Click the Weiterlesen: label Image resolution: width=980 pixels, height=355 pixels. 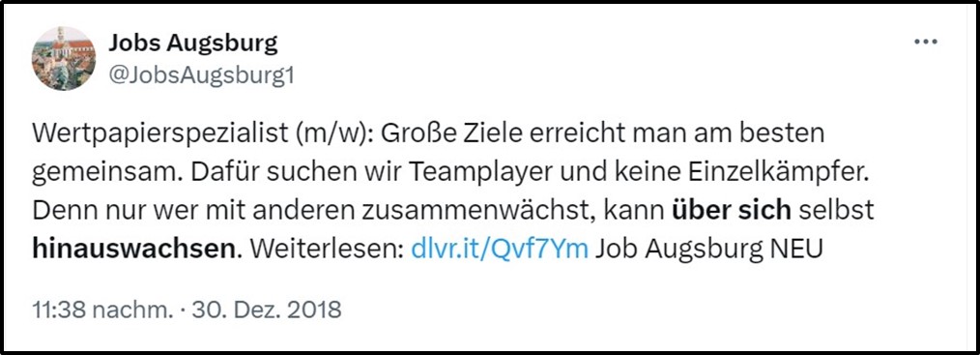point(327,249)
